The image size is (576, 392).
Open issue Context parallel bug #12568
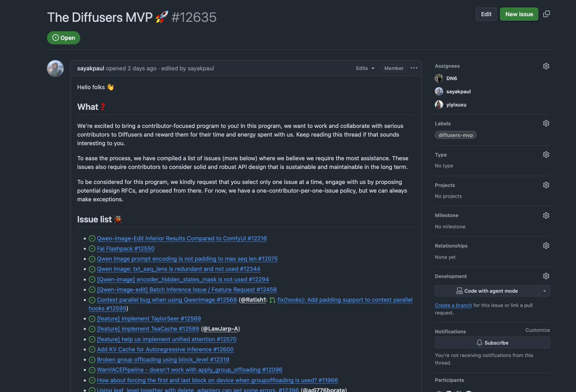tap(167, 300)
